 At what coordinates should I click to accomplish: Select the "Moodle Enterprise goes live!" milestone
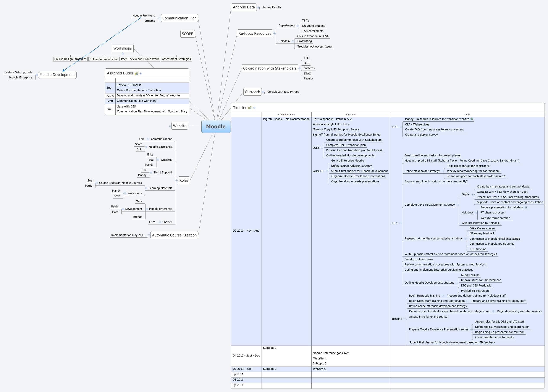pyautogui.click(x=331, y=353)
